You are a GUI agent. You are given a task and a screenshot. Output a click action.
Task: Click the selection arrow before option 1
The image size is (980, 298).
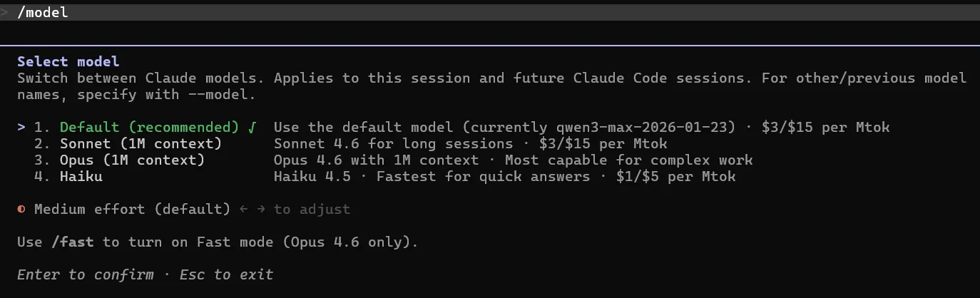(21, 128)
